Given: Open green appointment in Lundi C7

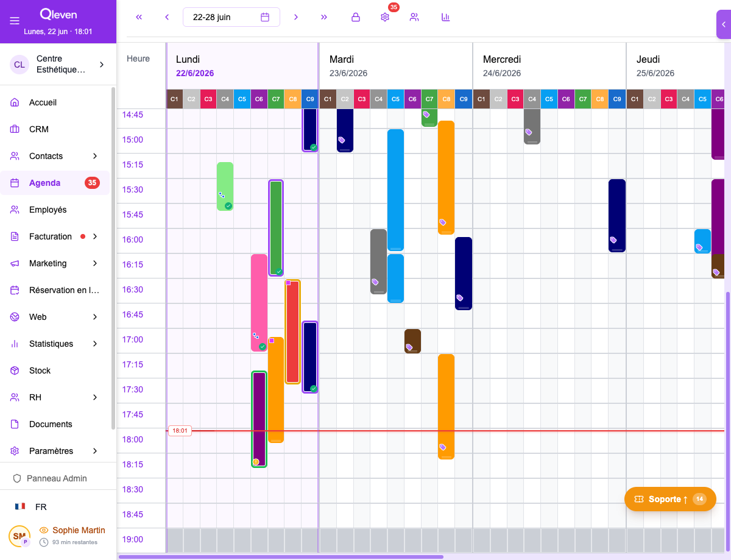Looking at the screenshot, I should click(276, 228).
